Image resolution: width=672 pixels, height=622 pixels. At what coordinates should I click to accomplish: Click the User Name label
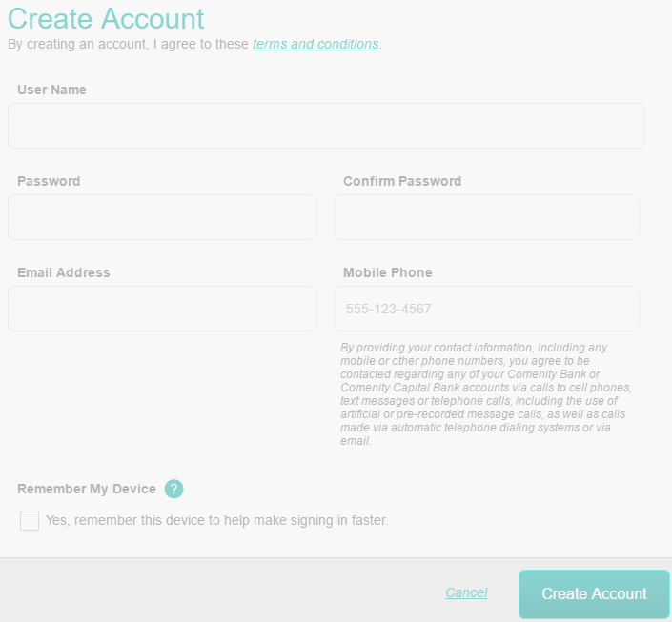coord(51,90)
